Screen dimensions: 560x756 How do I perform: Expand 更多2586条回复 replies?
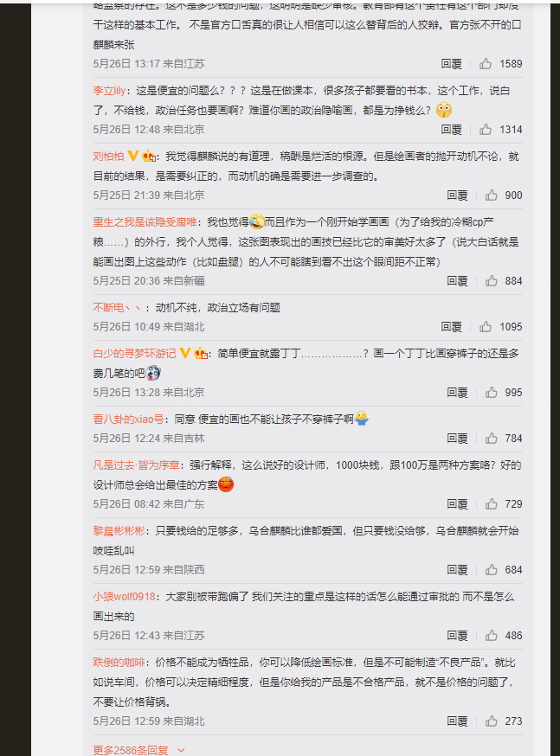coord(131,750)
